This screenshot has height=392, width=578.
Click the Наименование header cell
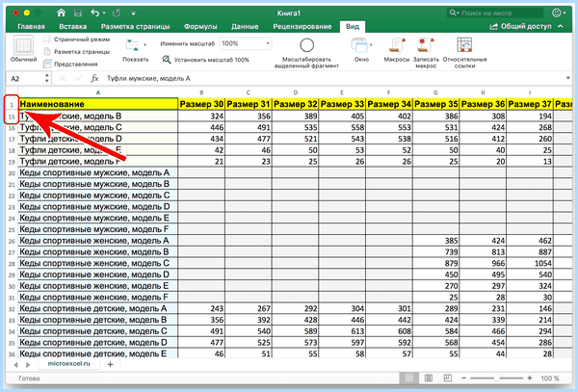click(97, 104)
